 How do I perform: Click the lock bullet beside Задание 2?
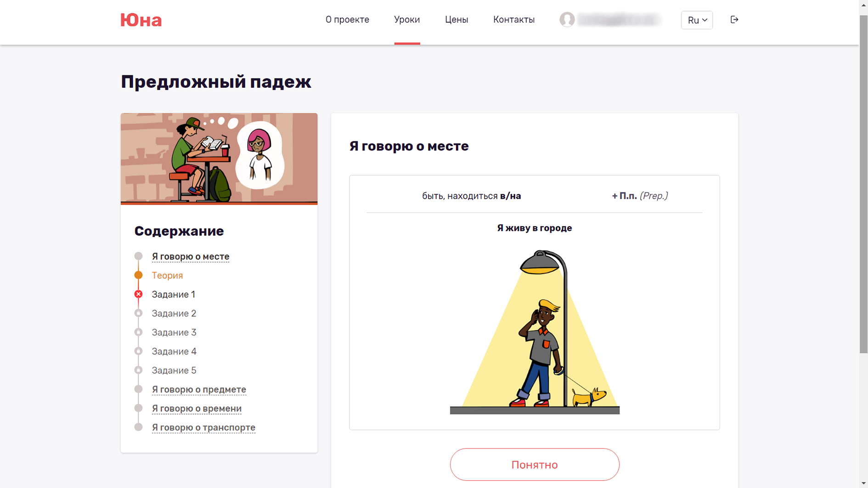click(138, 313)
